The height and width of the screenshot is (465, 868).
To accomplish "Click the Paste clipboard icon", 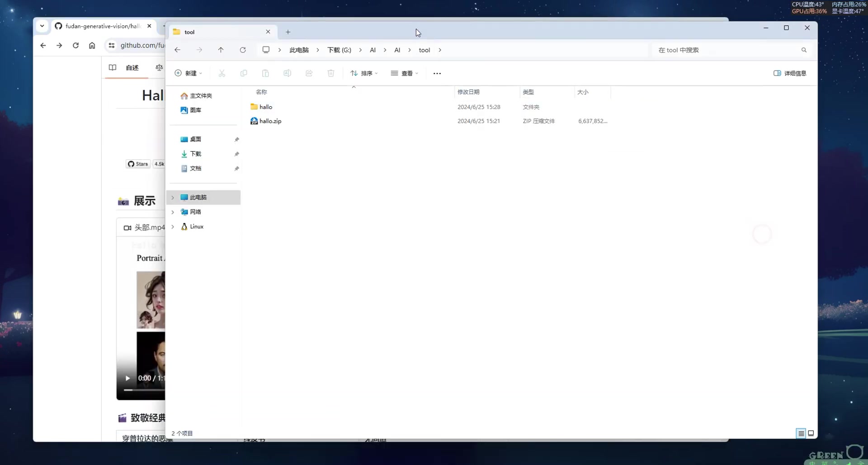I will pyautogui.click(x=265, y=73).
